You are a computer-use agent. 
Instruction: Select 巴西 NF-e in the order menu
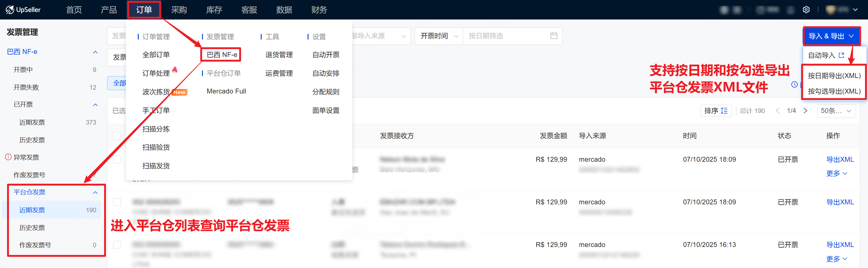222,55
